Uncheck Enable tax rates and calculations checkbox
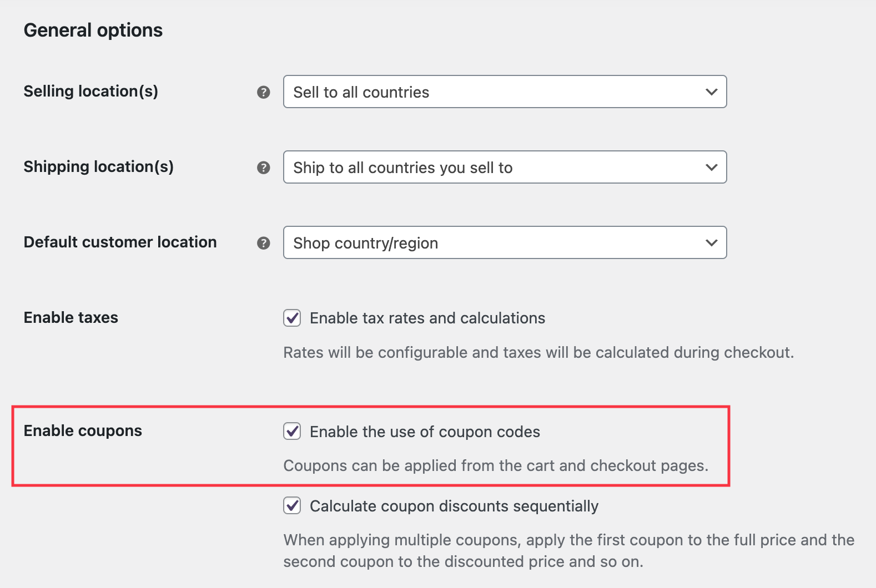This screenshot has width=876, height=588. pos(292,318)
